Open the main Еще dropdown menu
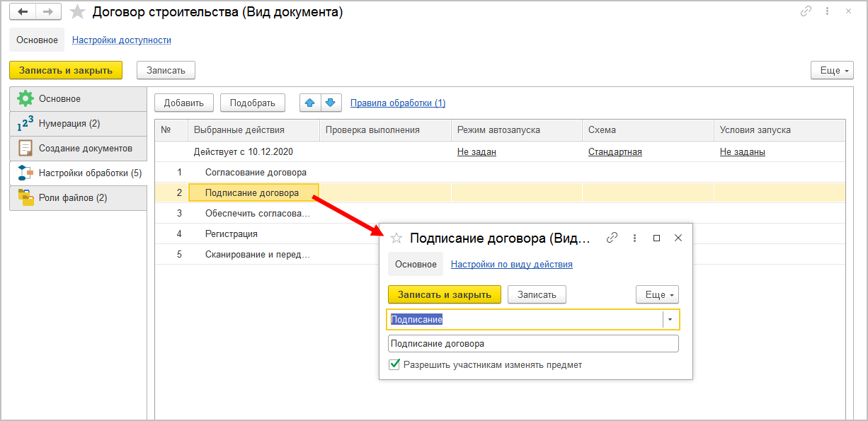 point(831,70)
